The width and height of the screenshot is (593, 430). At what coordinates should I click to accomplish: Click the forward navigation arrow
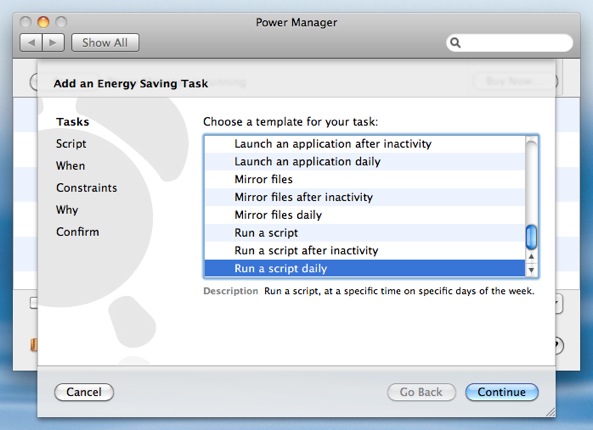(53, 43)
